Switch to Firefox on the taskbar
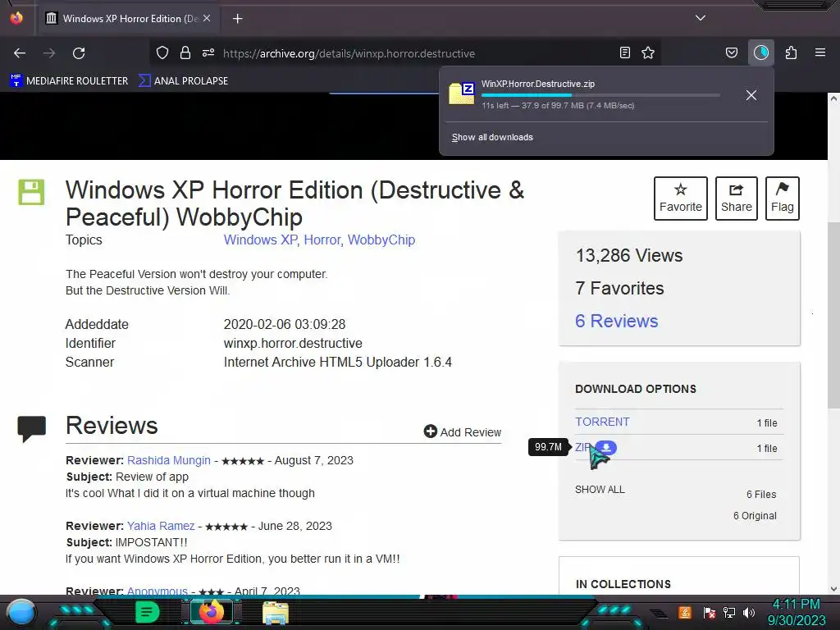The height and width of the screenshot is (630, 840). (x=211, y=612)
